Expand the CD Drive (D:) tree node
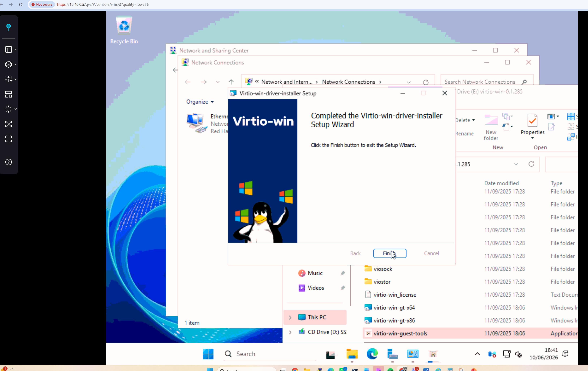The height and width of the screenshot is (371, 588). [x=290, y=332]
